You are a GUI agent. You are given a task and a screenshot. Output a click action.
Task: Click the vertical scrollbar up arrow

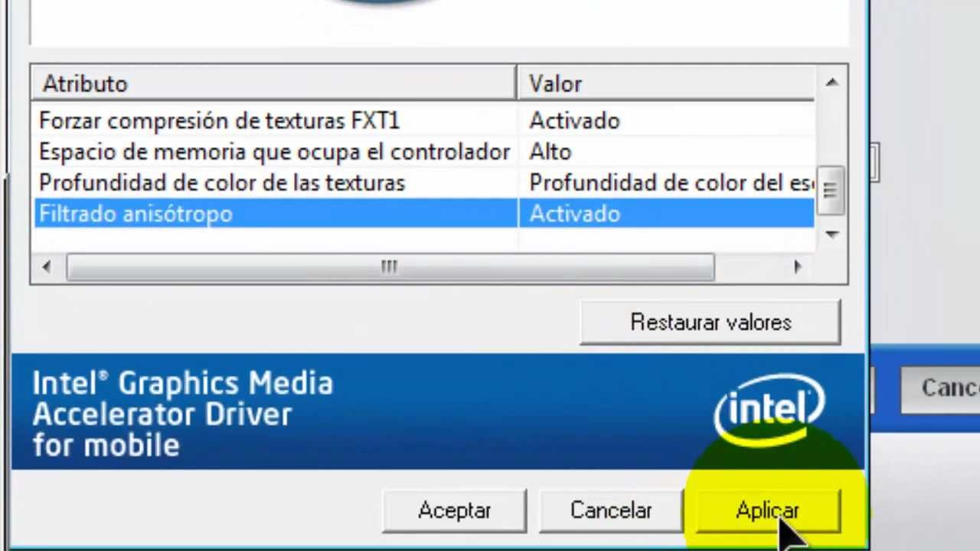[x=831, y=82]
